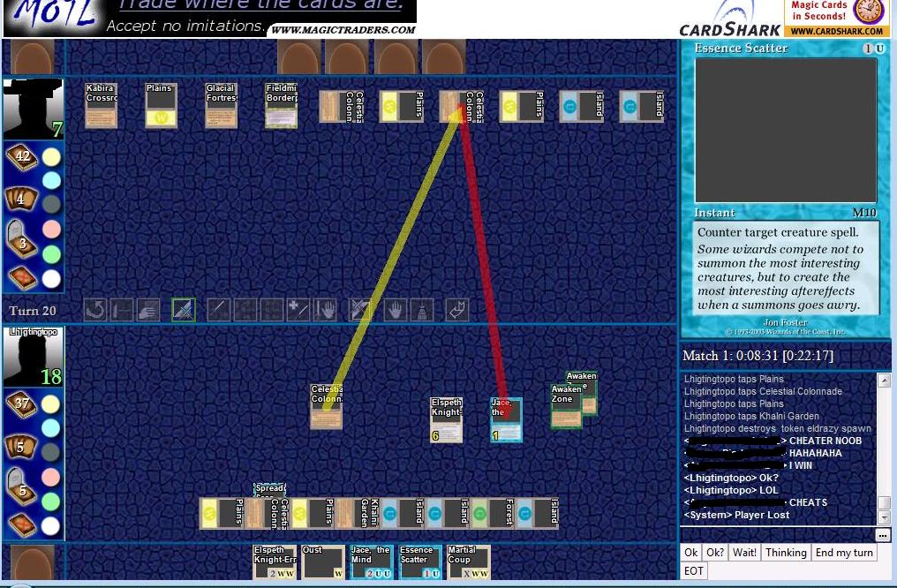Pick Martial Coup card from hand
Viewport: 897px width, 588px height.
pos(469,562)
